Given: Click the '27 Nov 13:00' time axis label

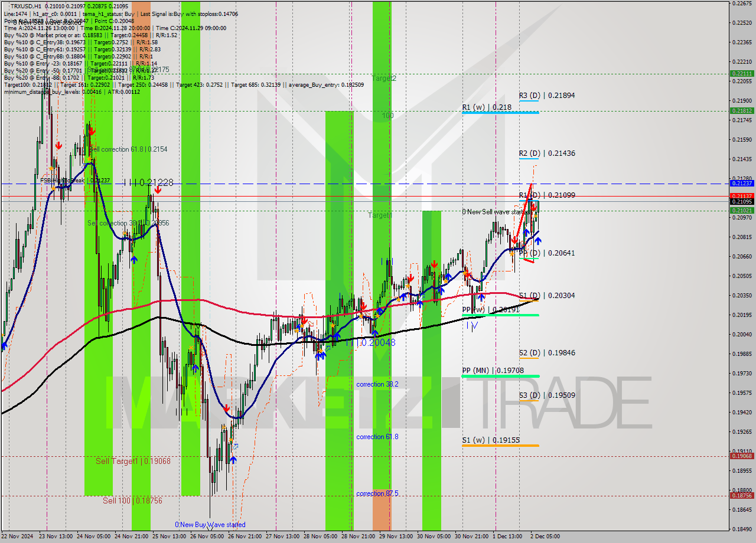Looking at the screenshot, I should [283, 537].
